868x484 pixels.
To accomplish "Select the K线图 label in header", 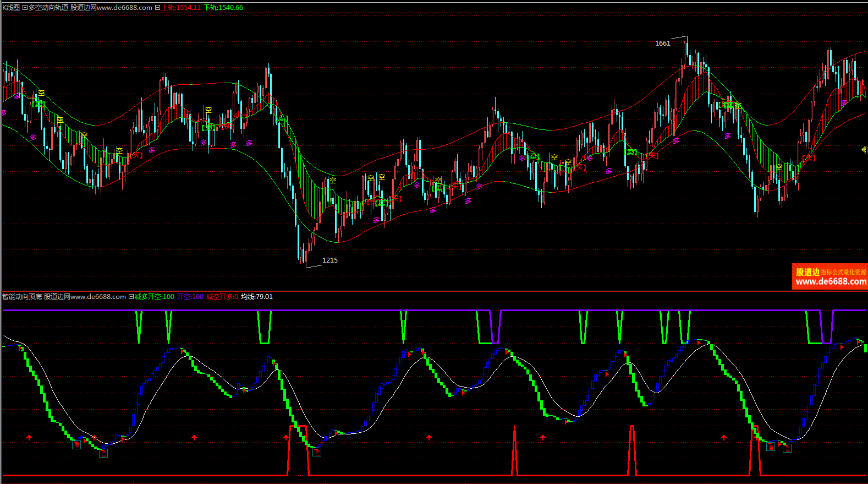I will (x=11, y=8).
